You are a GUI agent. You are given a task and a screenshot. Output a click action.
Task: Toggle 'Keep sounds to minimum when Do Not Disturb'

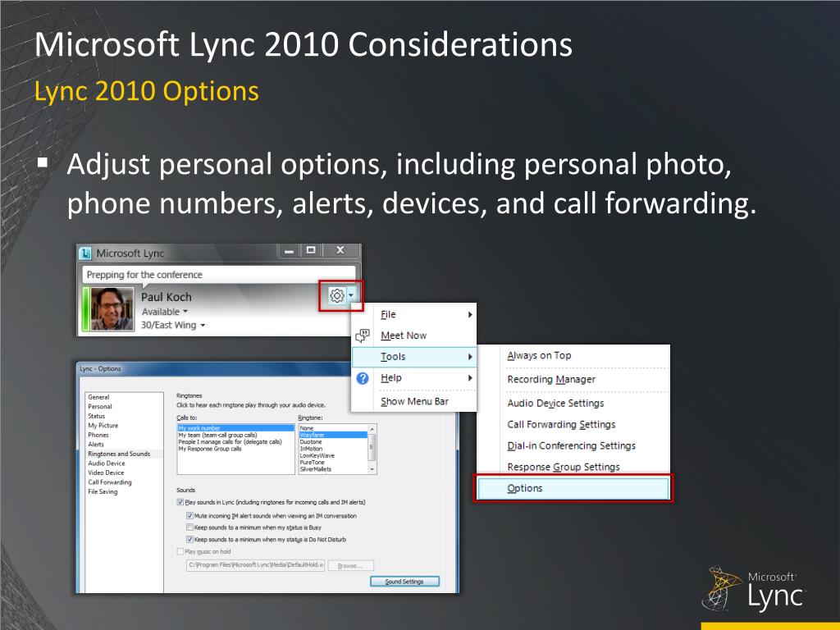tap(189, 539)
